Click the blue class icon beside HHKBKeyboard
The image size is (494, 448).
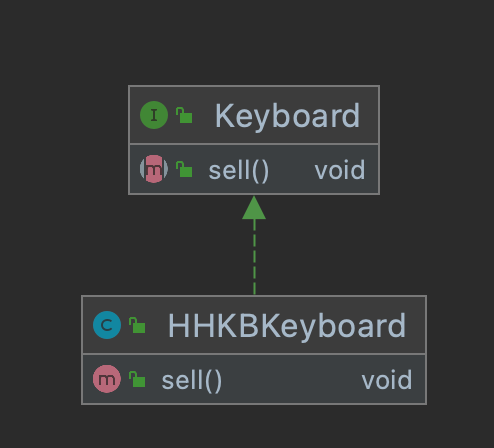107,325
